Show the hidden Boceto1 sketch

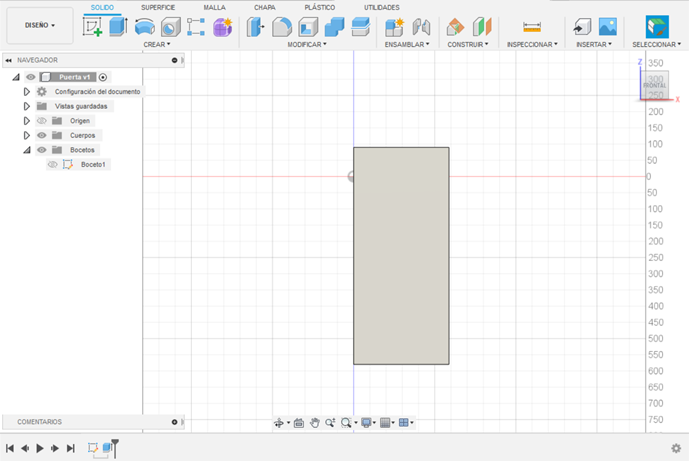click(x=52, y=164)
